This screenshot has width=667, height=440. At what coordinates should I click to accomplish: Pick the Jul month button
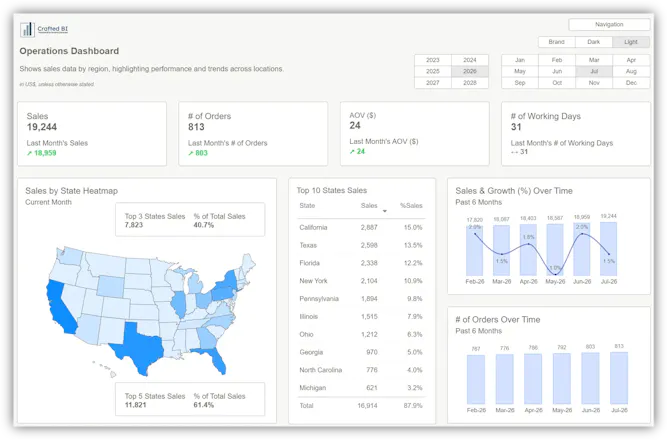pos(594,71)
